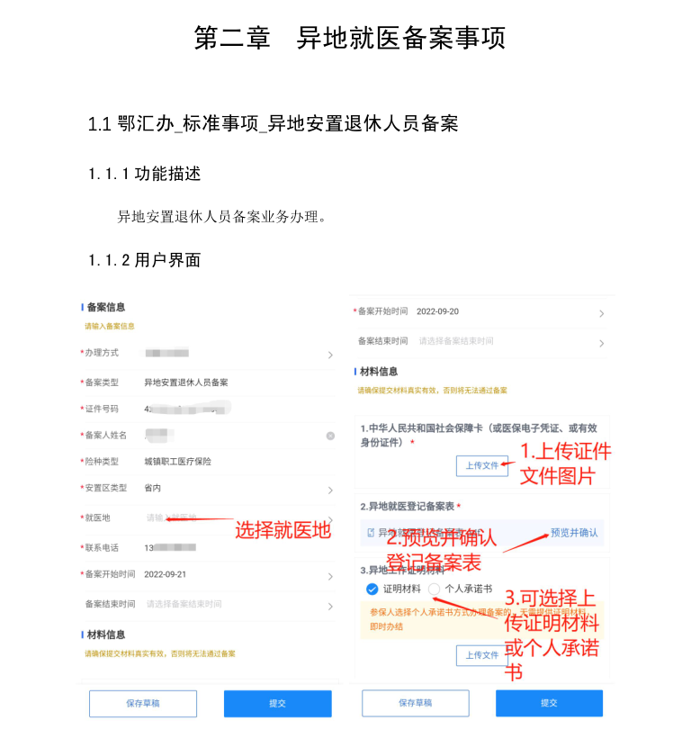Open left panel 备案结束时间 chevron
The height and width of the screenshot is (738, 700).
(330, 607)
